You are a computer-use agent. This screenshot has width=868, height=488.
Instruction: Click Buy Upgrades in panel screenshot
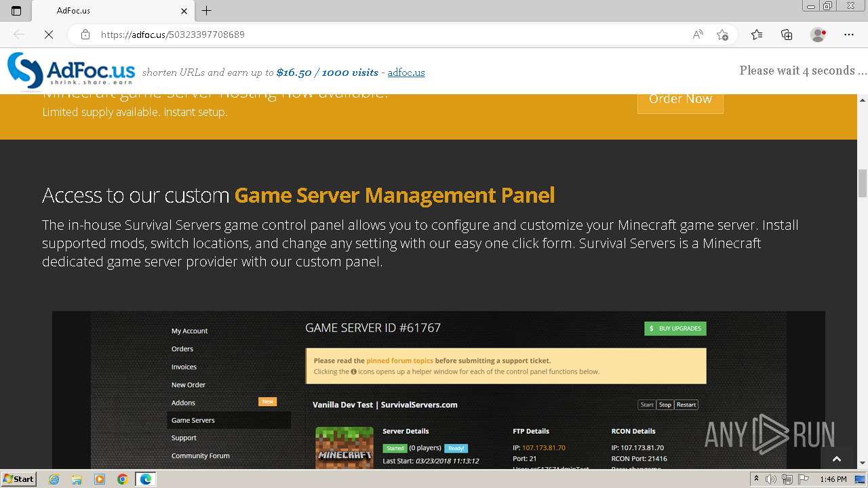pyautogui.click(x=675, y=329)
